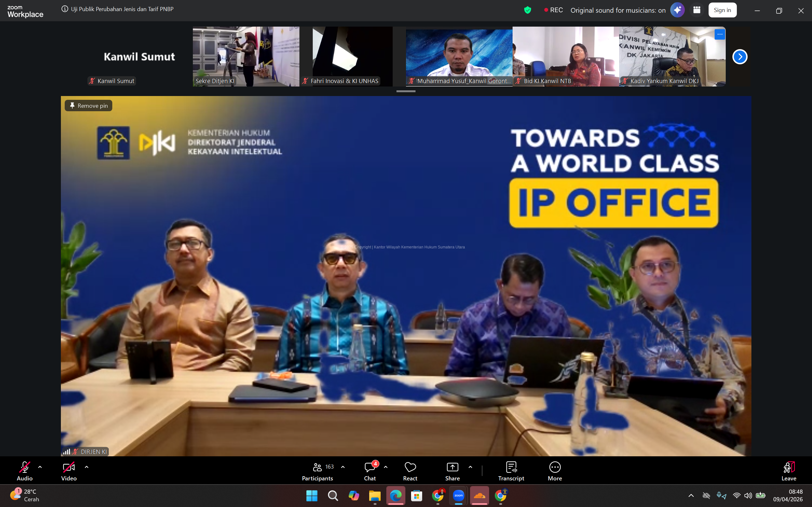Expand the Share options caret
Screen dimensions: 812x507
click(x=470, y=467)
